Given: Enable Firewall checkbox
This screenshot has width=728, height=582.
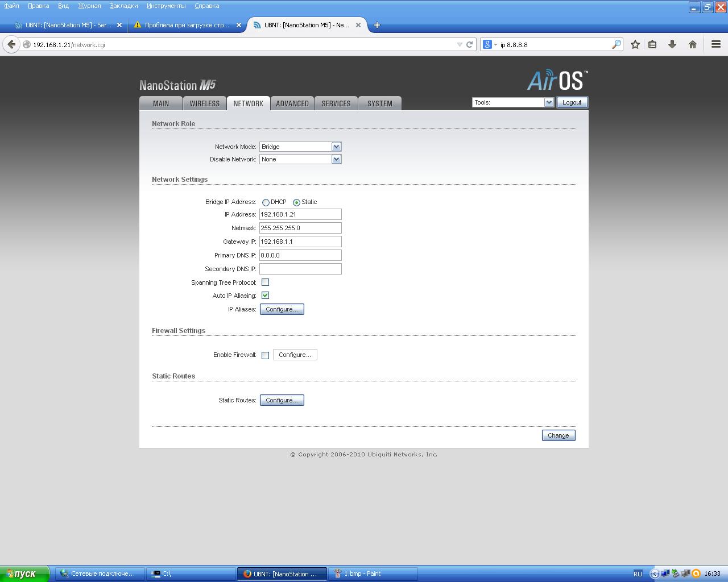Looking at the screenshot, I should click(x=265, y=355).
